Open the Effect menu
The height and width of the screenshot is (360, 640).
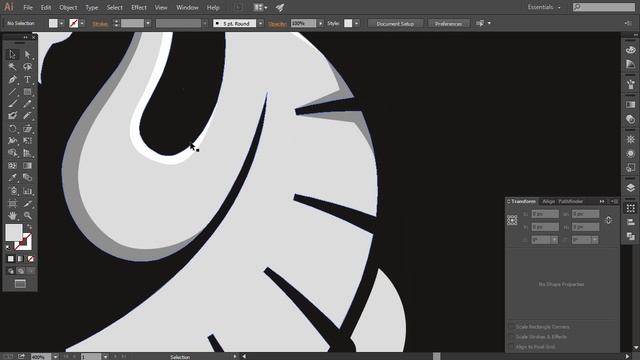(x=139, y=7)
